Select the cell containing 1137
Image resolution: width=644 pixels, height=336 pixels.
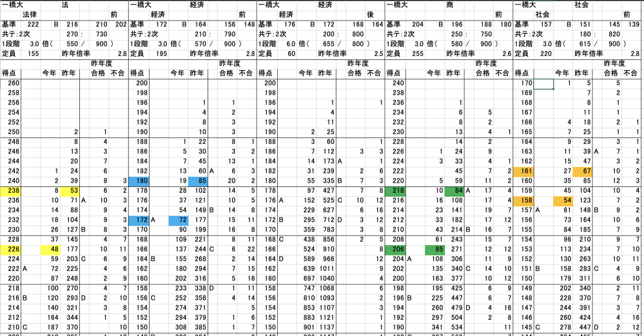(326, 328)
